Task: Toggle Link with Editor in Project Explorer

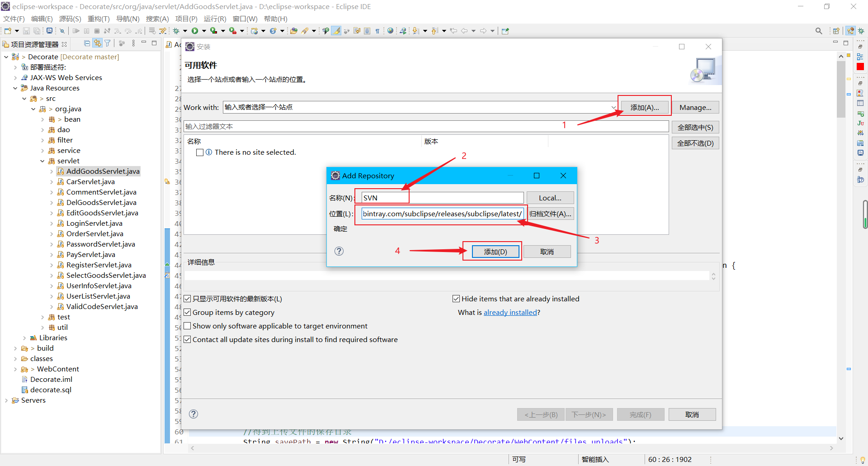Action: [x=98, y=43]
